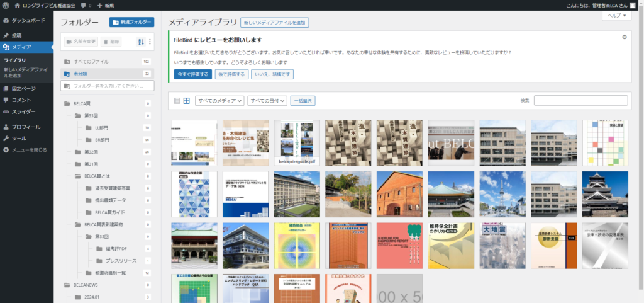Switch to list view icon

pyautogui.click(x=177, y=101)
